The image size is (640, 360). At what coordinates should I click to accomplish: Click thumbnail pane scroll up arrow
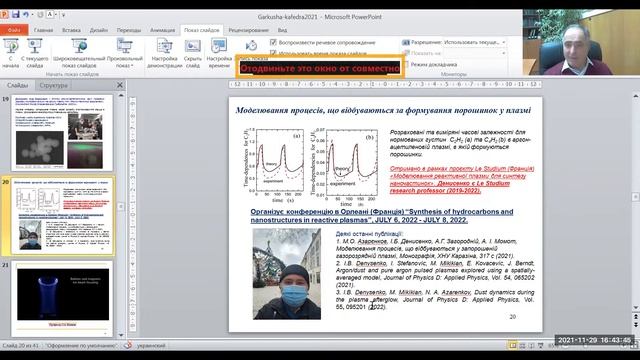pos(121,95)
